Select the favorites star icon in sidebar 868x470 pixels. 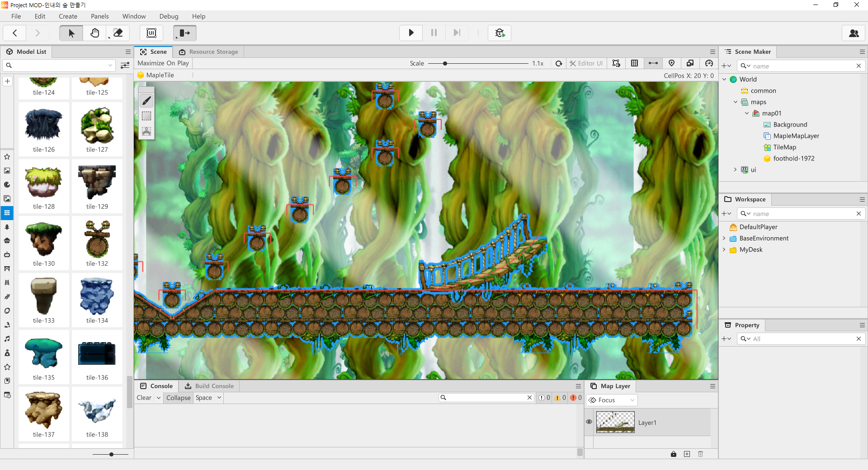tap(7, 157)
